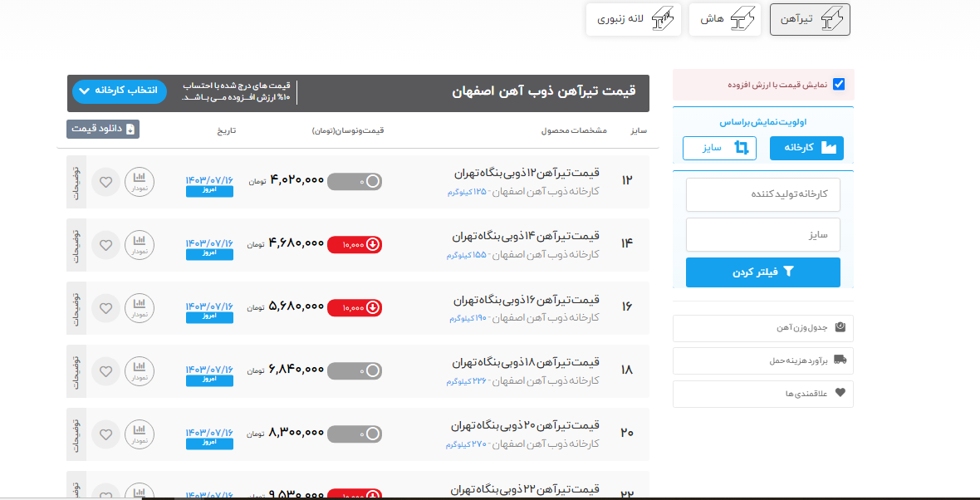Click the heart icon on size 16 row
Viewport: 980px width, 500px height.
pyautogui.click(x=105, y=308)
